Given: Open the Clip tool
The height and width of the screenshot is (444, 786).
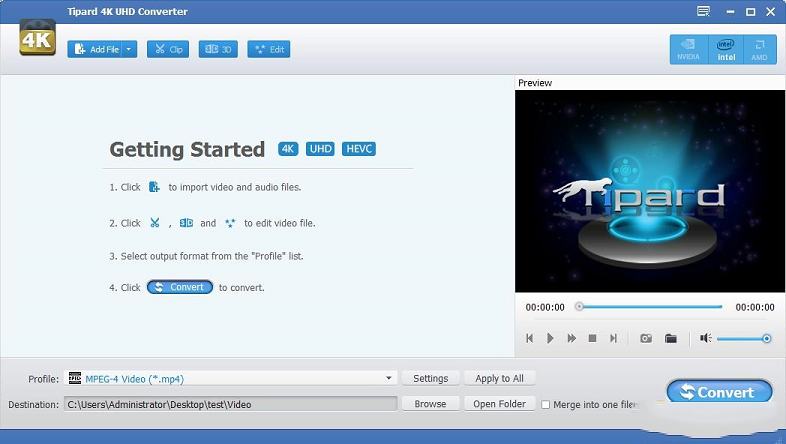Looking at the screenshot, I should pos(168,49).
